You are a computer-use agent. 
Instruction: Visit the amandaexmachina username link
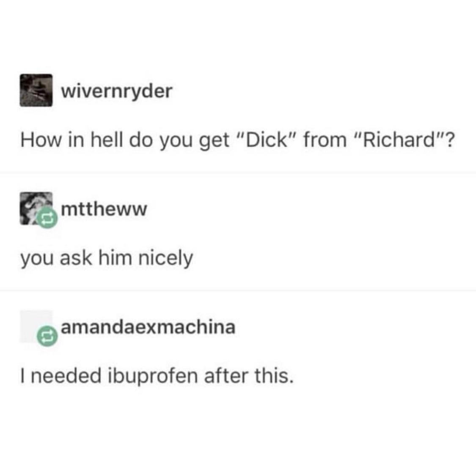point(148,327)
